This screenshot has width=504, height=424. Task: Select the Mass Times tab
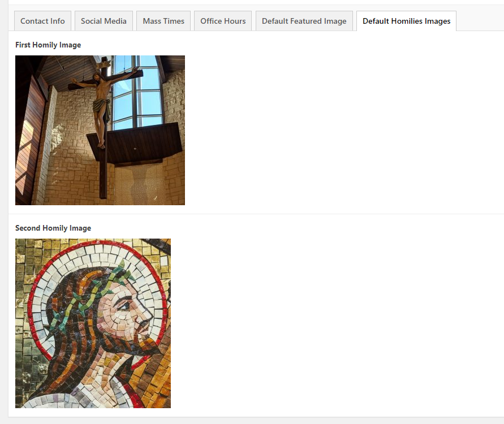pos(163,21)
